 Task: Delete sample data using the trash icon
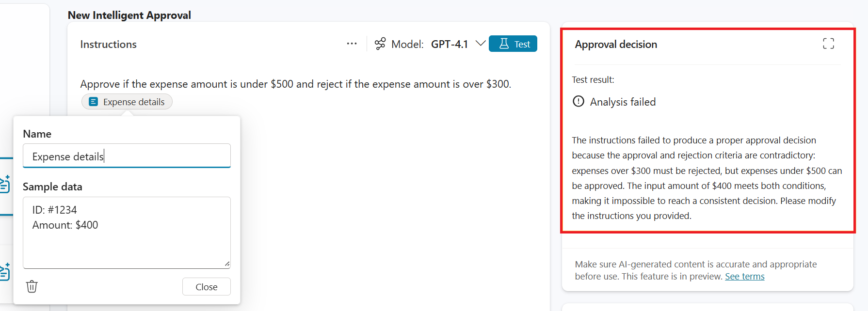[x=32, y=286]
